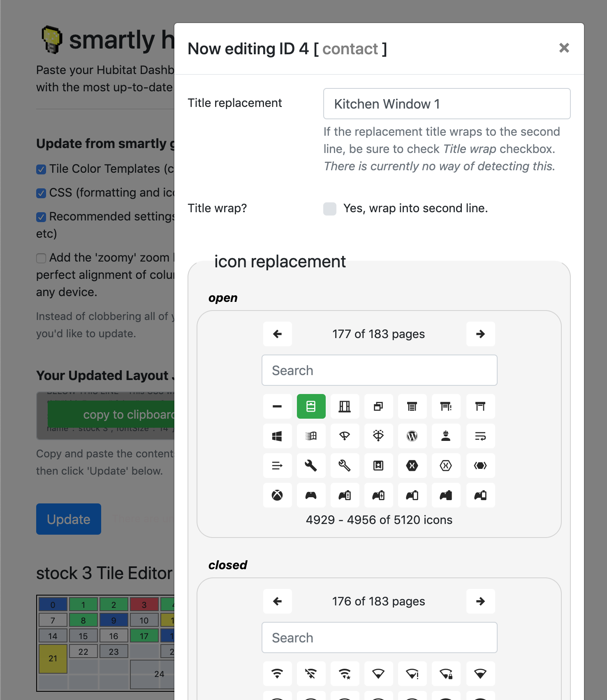Image resolution: width=607 pixels, height=700 pixels.
Task: Pick the green highlighted selected icon
Action: click(311, 406)
